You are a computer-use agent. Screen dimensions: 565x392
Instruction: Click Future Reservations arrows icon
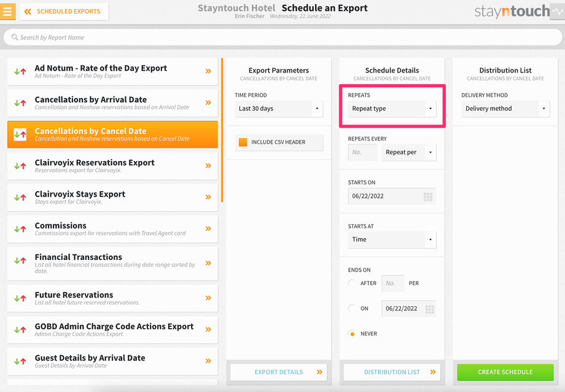20,298
